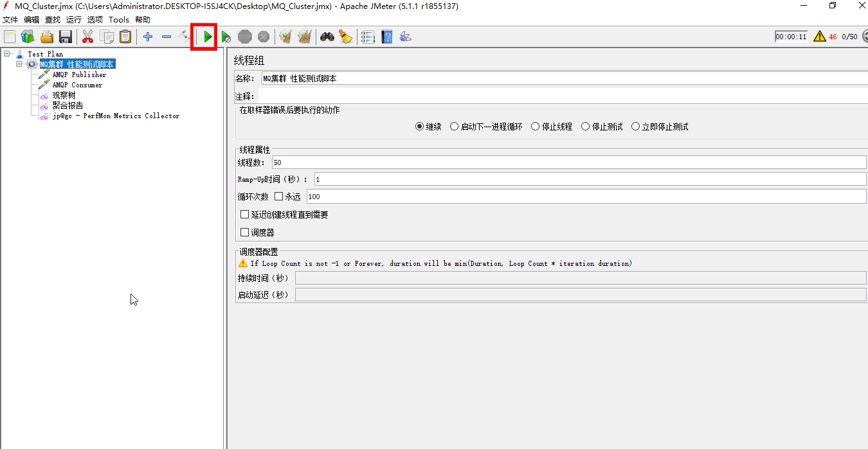
Task: Expand all nodes with plus icon
Action: (148, 37)
